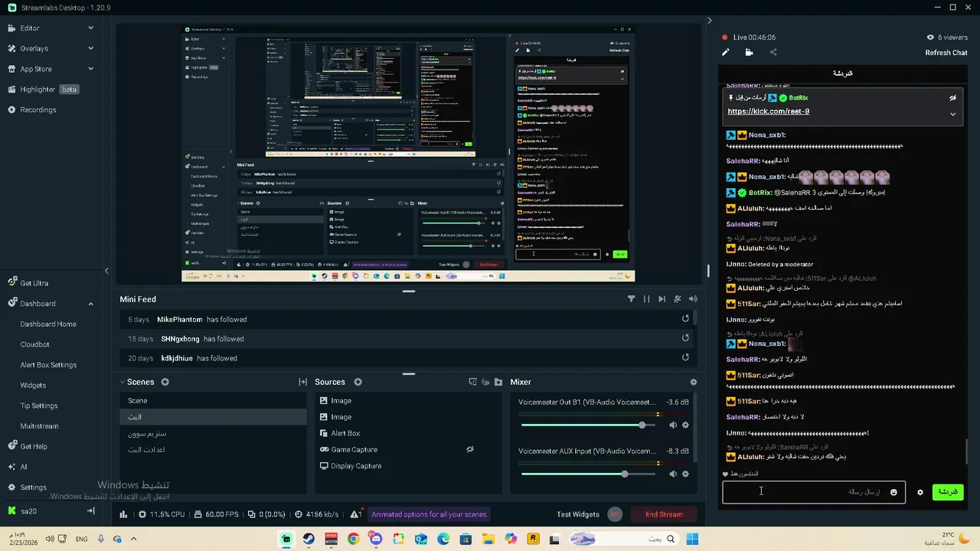The image size is (980, 551).
Task: Adjust the Voicemeeter AUX Input volume slider
Action: (588, 474)
